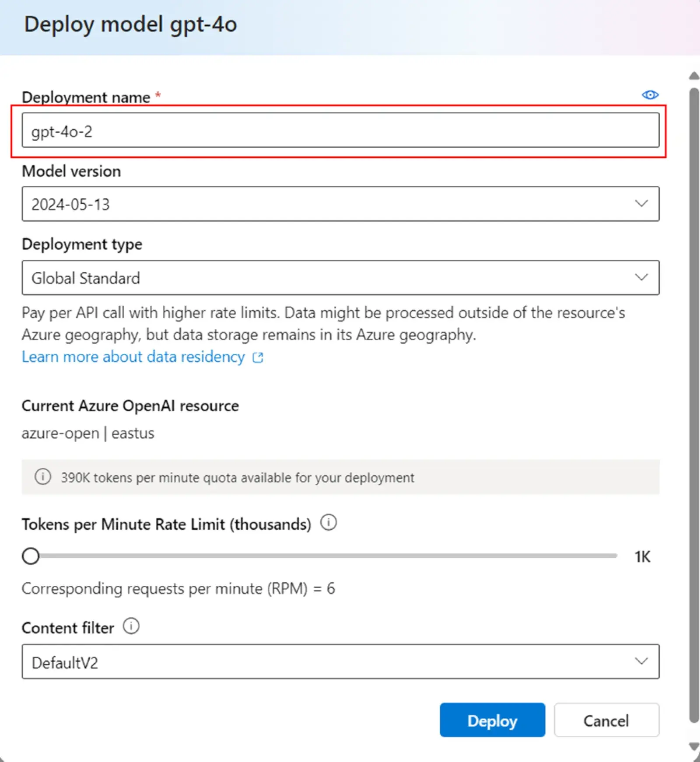
Task: Open the Content filter dropdown
Action: [340, 661]
